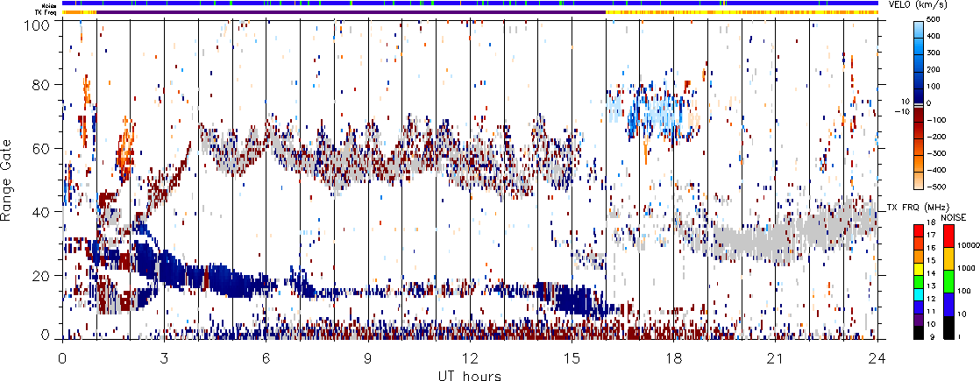Screen dimensions: 980x381
Task: Pick the purple segment of TX FRQ color bar
Action: 919,320
